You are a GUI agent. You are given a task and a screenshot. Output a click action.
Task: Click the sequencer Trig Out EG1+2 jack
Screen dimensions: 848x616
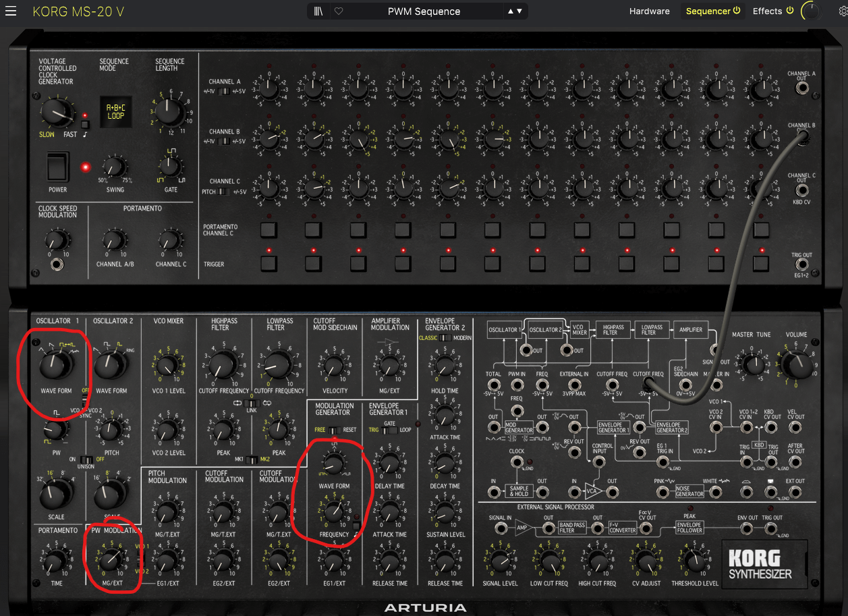(x=801, y=264)
